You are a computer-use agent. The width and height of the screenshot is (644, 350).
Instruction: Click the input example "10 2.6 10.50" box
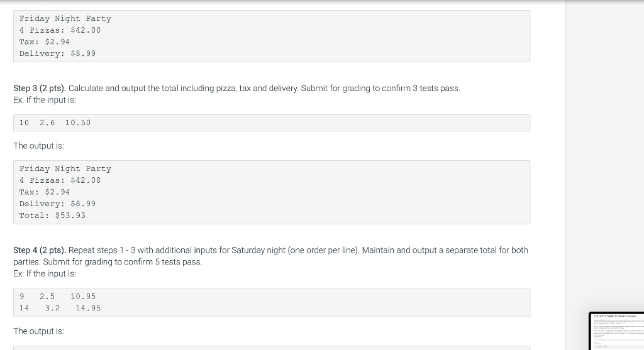tap(272, 123)
